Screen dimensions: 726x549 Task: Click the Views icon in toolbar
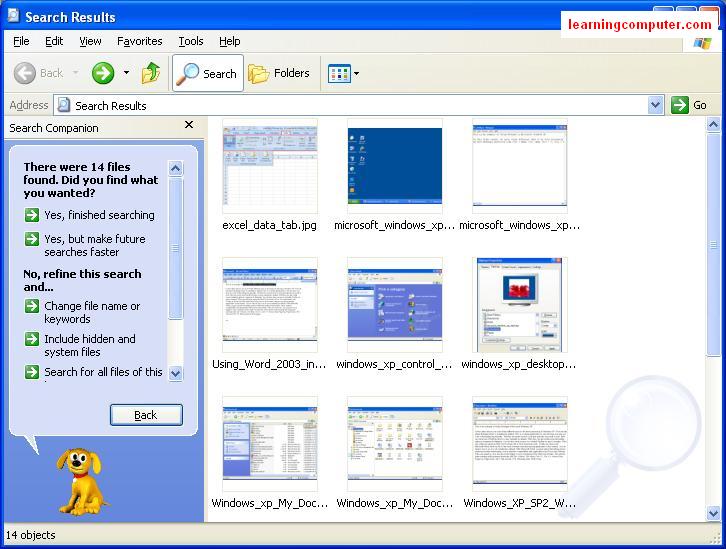(339, 73)
